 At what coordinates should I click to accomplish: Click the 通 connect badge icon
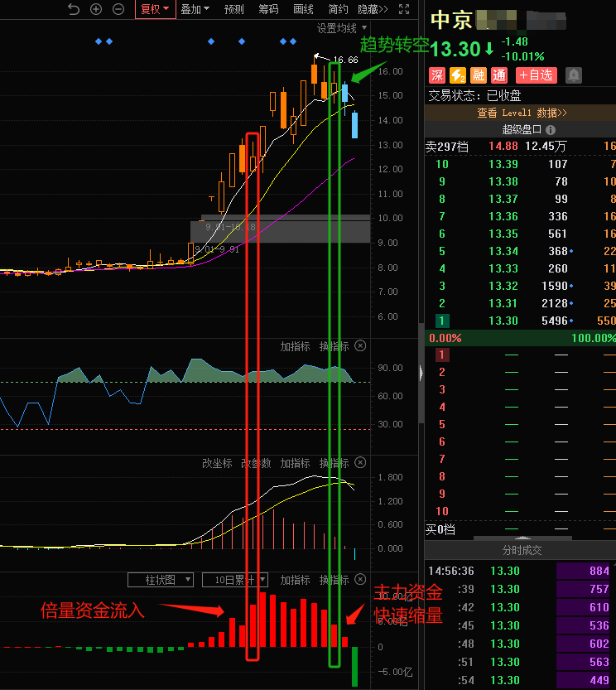coord(499,75)
